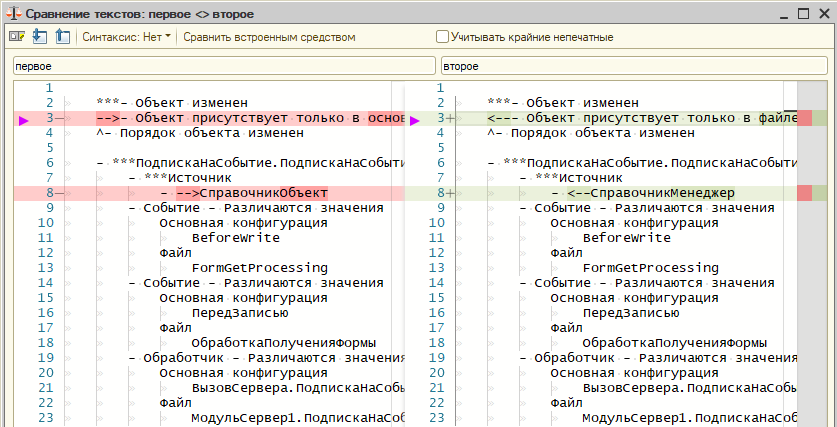Click '***- Объект изменен' in второе pane

point(563,103)
